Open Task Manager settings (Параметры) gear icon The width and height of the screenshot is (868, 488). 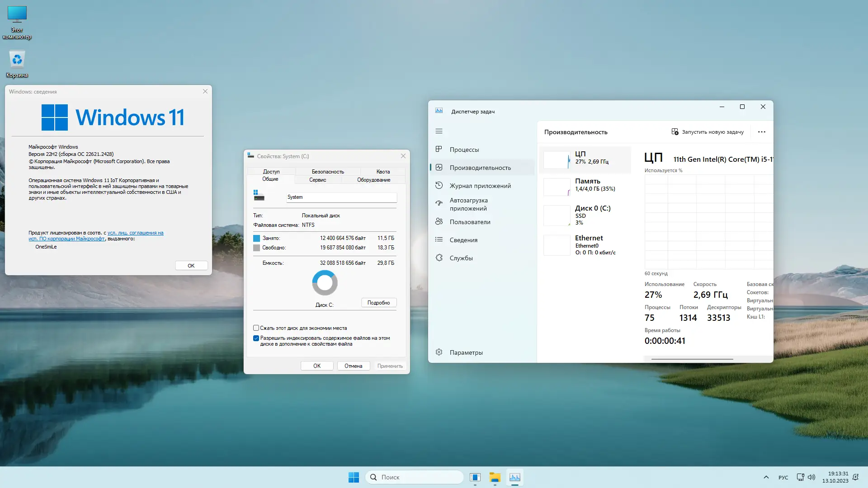tap(439, 352)
